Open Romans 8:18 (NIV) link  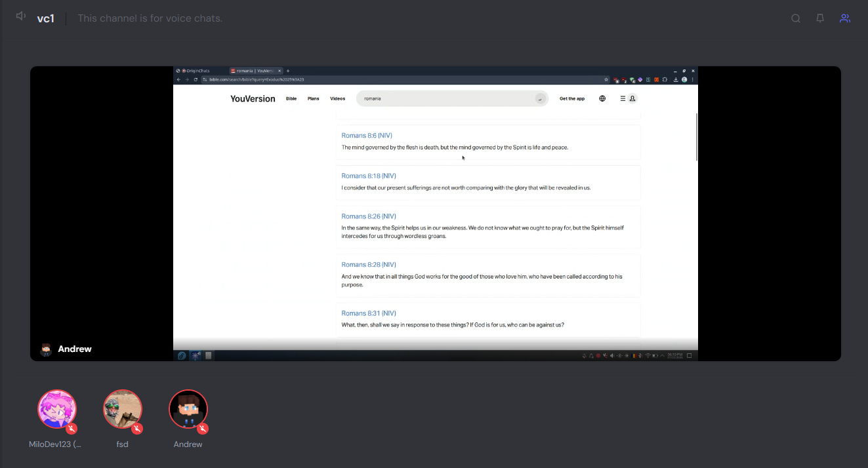pyautogui.click(x=369, y=176)
